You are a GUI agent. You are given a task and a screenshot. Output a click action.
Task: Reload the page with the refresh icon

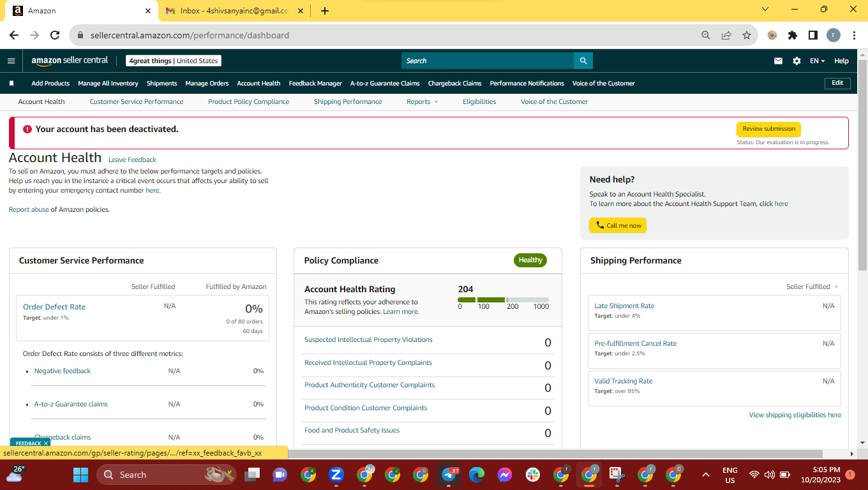[55, 35]
